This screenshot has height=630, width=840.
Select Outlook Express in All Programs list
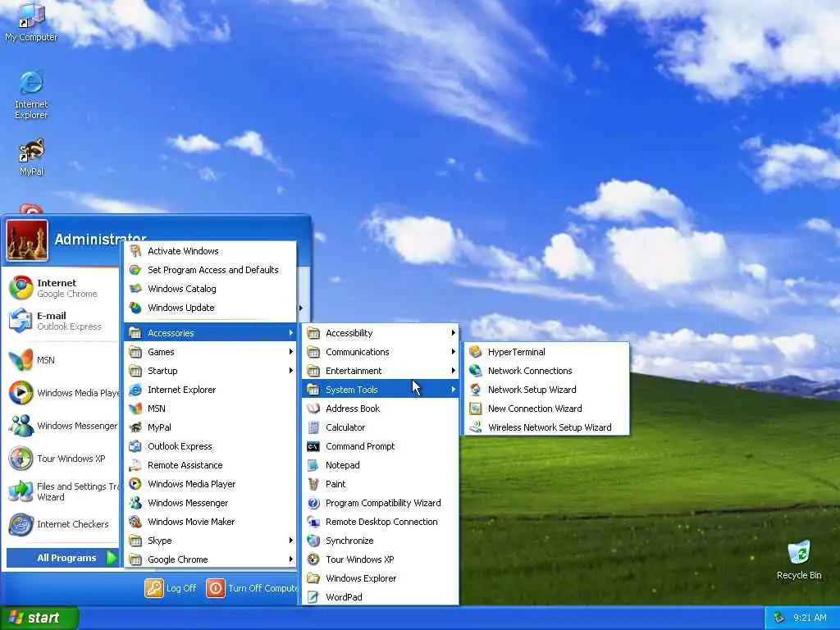tap(211, 446)
